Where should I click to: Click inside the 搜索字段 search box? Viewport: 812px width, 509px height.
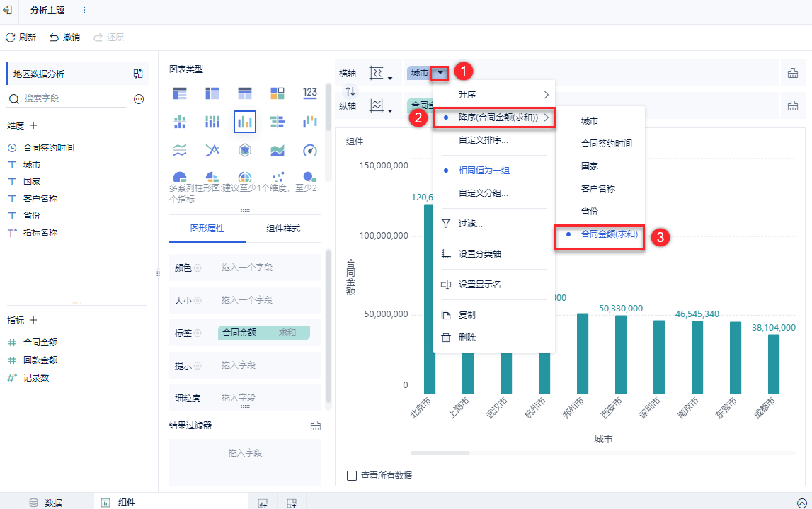(x=67, y=98)
